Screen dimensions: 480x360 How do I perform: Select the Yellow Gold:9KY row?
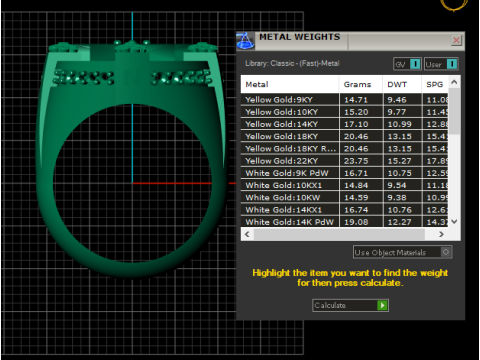click(344, 100)
